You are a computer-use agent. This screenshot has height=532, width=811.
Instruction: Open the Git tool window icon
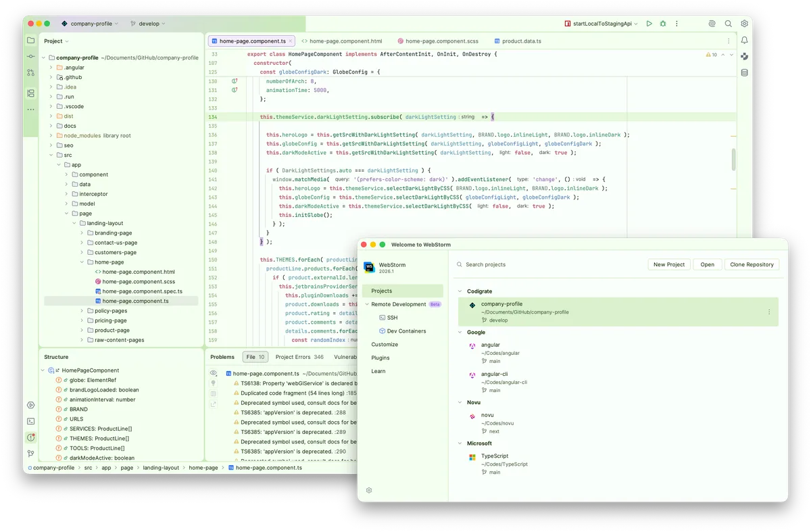30,454
